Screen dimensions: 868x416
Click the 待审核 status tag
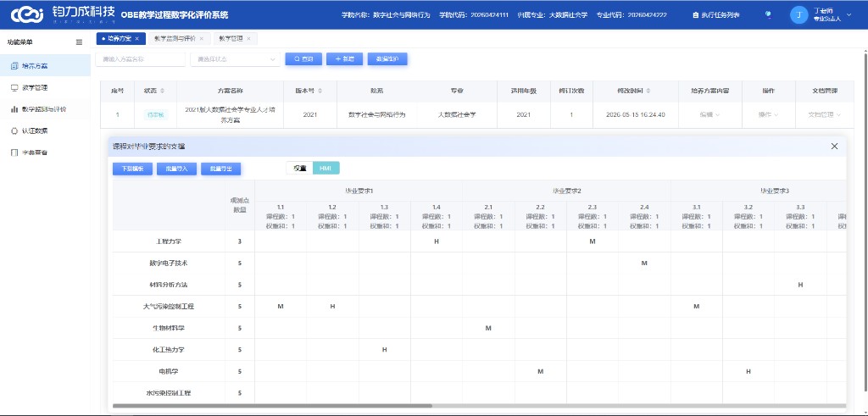156,115
